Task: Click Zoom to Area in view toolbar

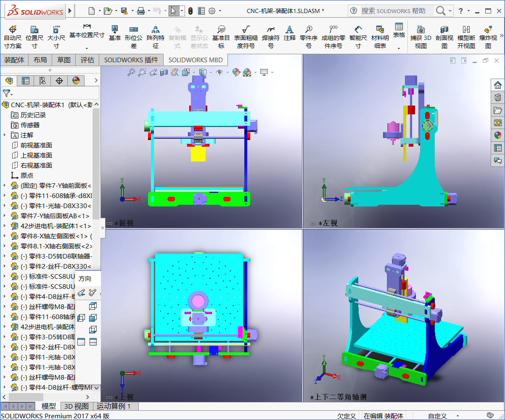Action: point(142,72)
